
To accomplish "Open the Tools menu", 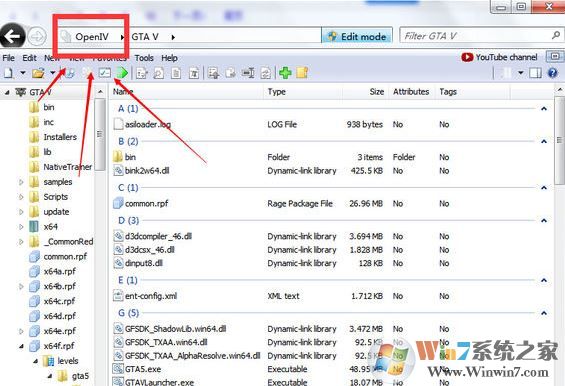I will click(144, 58).
